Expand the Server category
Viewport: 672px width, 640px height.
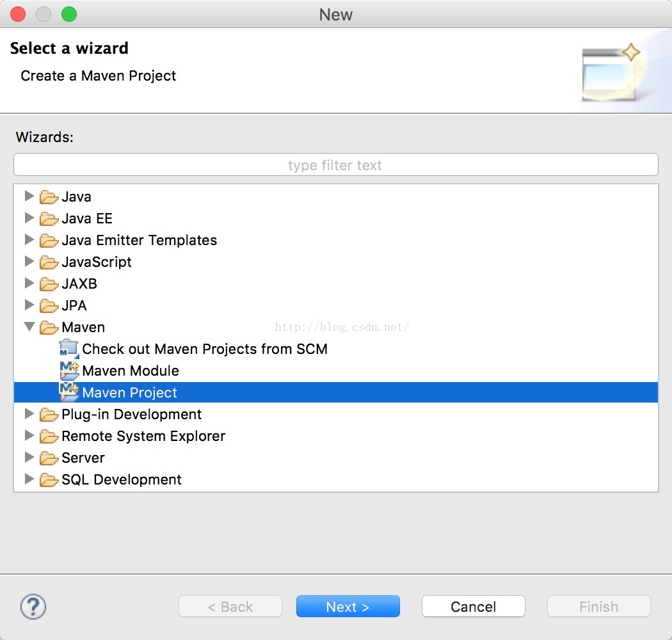29,458
